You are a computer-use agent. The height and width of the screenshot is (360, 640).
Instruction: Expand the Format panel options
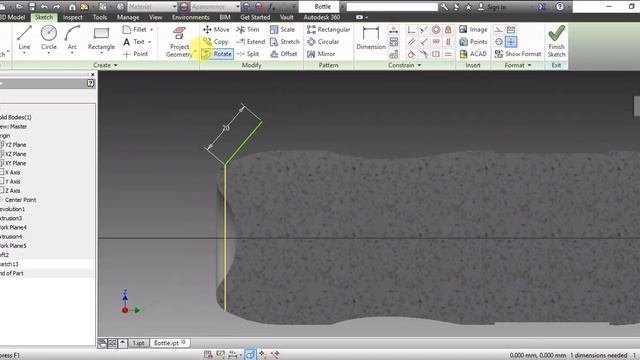tap(518, 65)
